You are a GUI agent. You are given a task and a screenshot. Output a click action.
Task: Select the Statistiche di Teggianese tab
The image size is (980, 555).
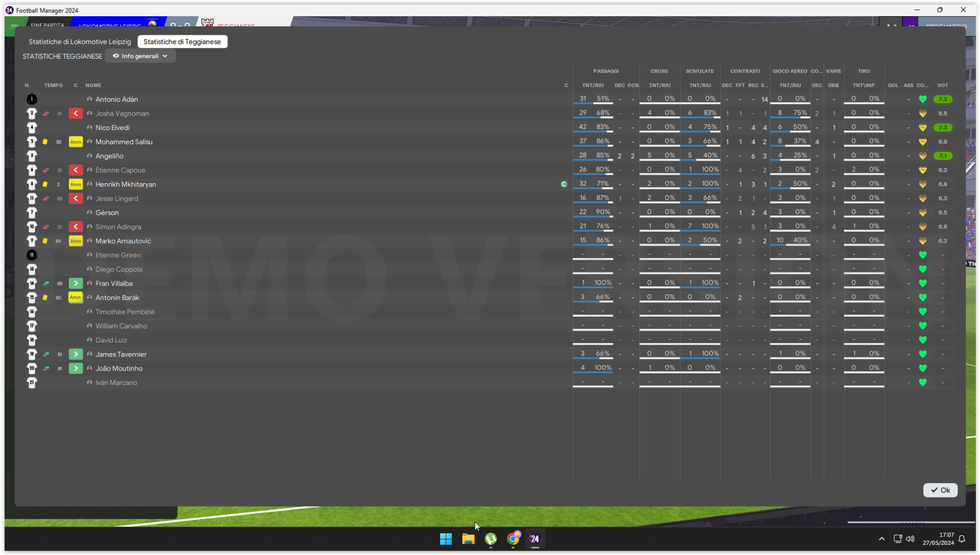coord(182,41)
